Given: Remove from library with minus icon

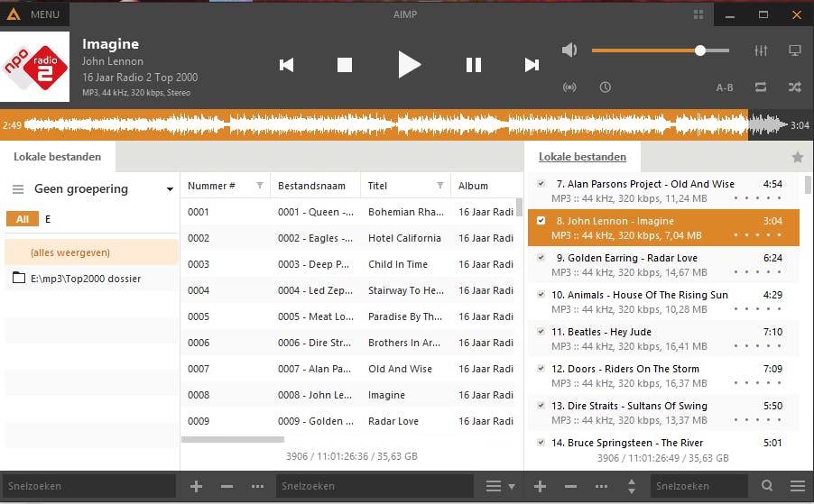Looking at the screenshot, I should click(227, 486).
